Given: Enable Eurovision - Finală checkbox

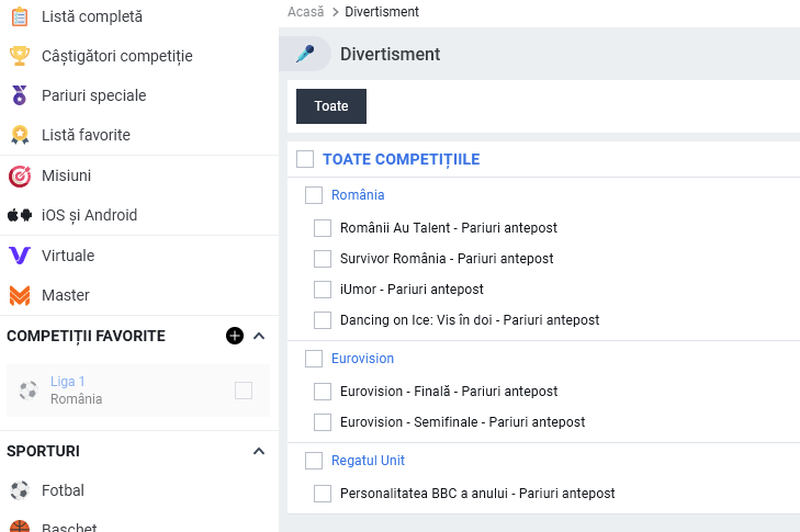Looking at the screenshot, I should (x=322, y=391).
